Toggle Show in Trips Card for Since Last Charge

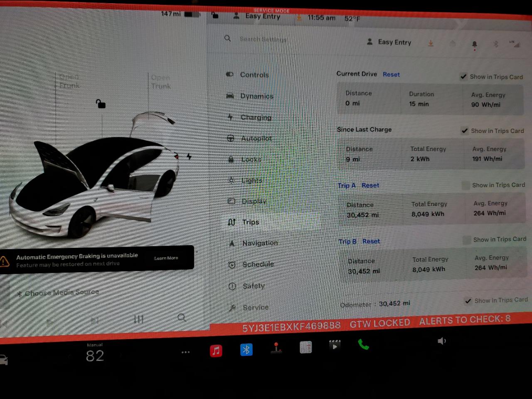(465, 131)
